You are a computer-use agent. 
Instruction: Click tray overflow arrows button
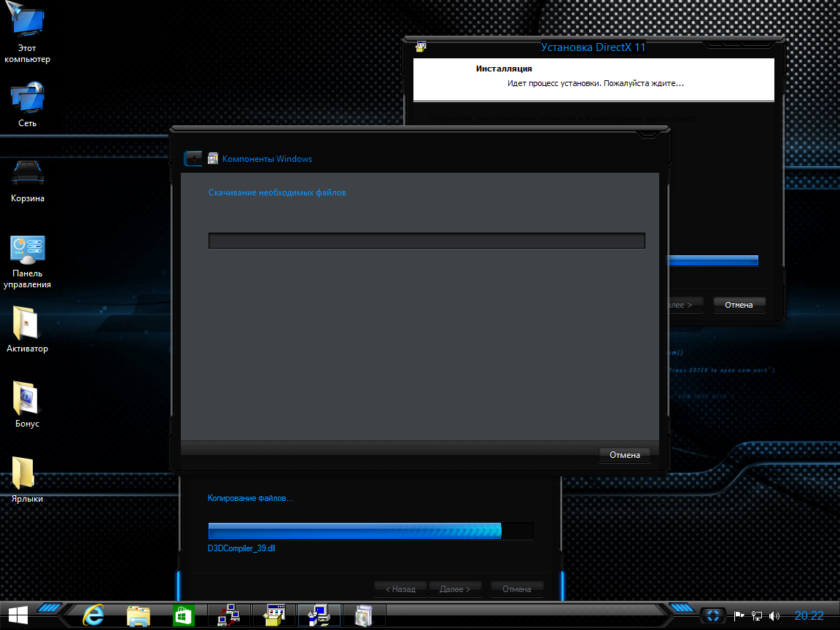713,615
